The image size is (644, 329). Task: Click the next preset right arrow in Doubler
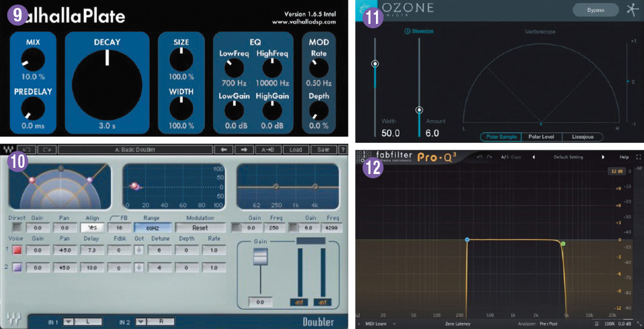tap(243, 149)
